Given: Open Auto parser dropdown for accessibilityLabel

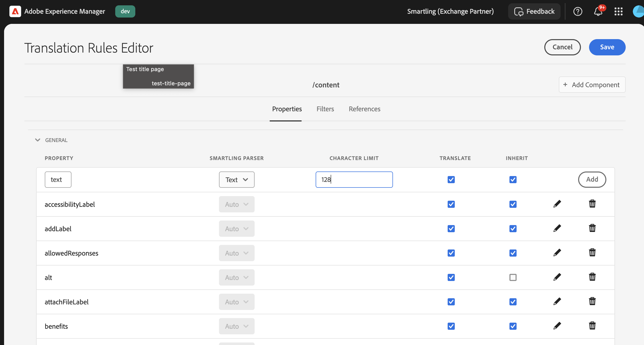Looking at the screenshot, I should (237, 204).
